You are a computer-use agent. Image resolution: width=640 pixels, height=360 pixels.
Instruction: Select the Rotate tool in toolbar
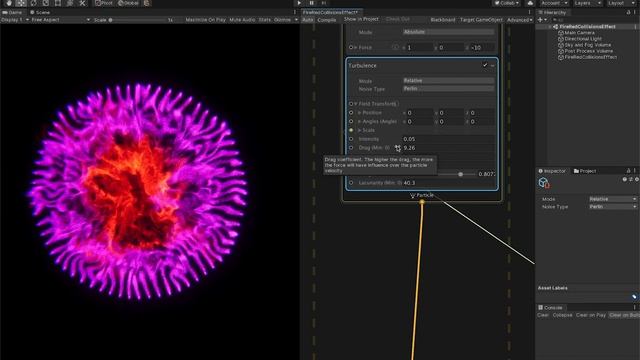pos(33,3)
